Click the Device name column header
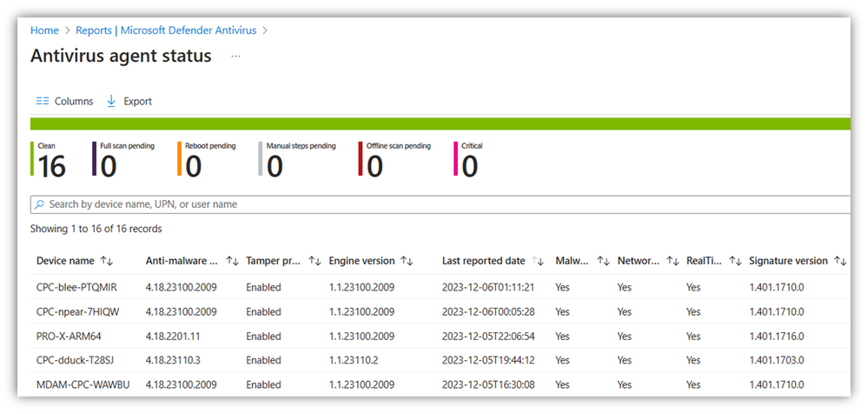This screenshot has width=868, height=414. click(x=66, y=261)
